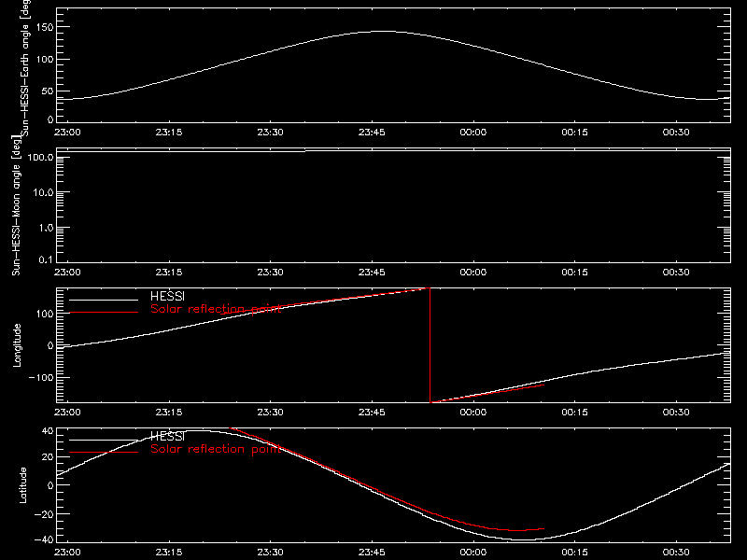Click the Longitude axis title

pyautogui.click(x=17, y=345)
